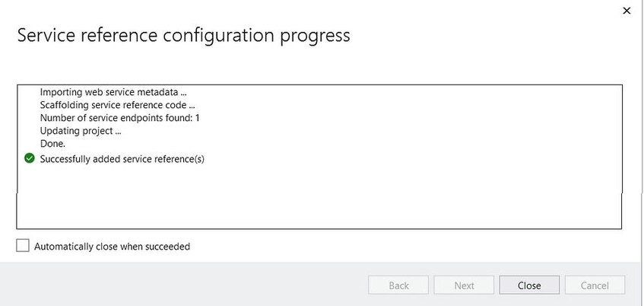The height and width of the screenshot is (306, 644).
Task: Click the disabled Next button
Action: [464, 285]
